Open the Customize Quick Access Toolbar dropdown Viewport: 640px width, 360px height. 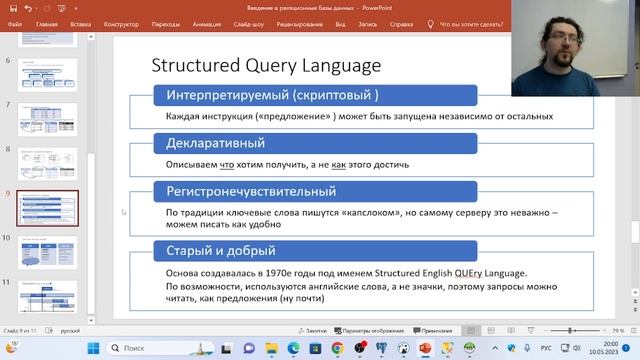(x=76, y=8)
